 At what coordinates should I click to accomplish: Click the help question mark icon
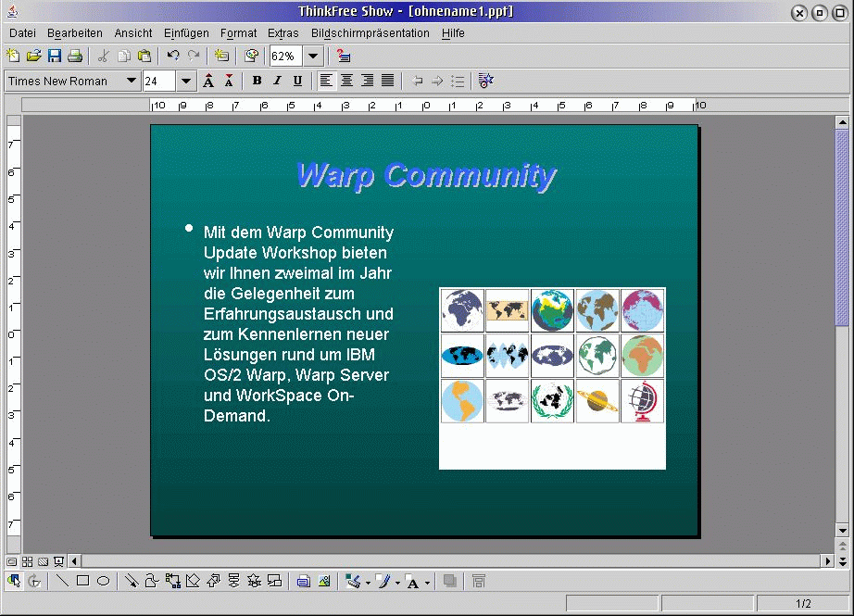[343, 56]
